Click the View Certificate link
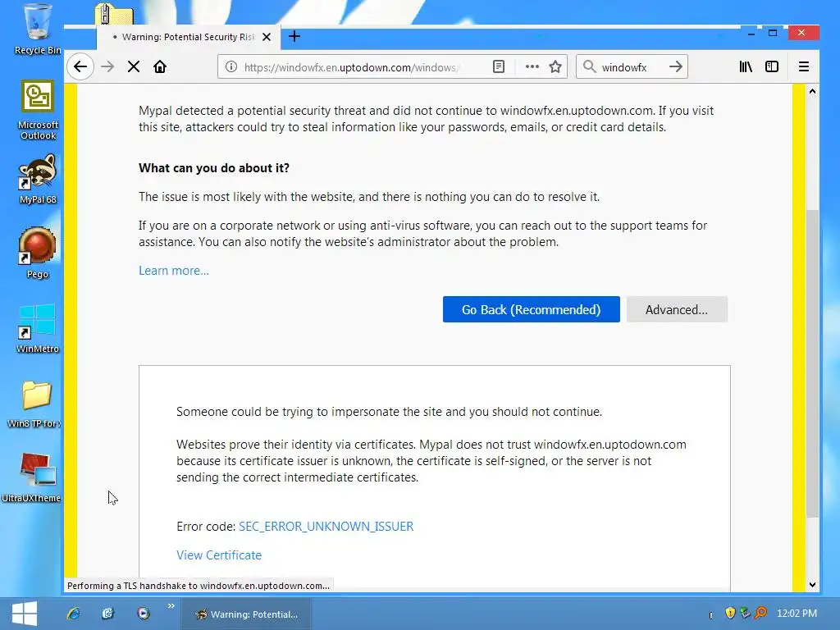Image resolution: width=840 pixels, height=630 pixels. pos(219,555)
